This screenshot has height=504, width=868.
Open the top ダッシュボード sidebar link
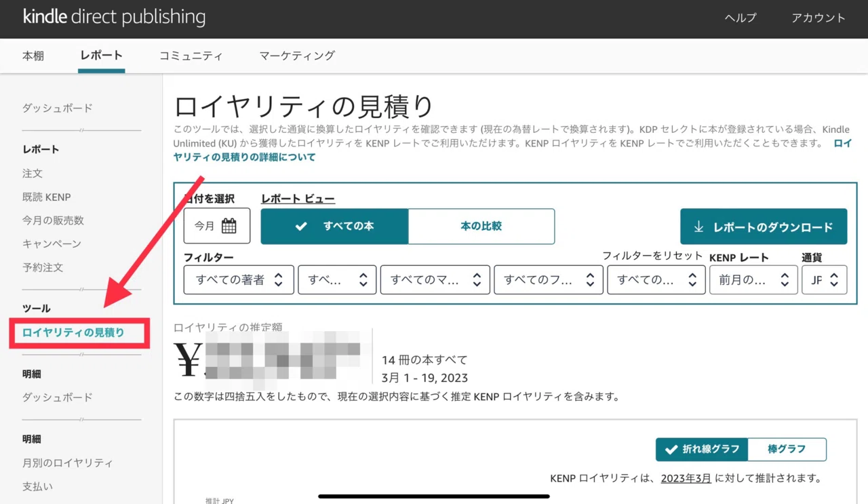58,108
